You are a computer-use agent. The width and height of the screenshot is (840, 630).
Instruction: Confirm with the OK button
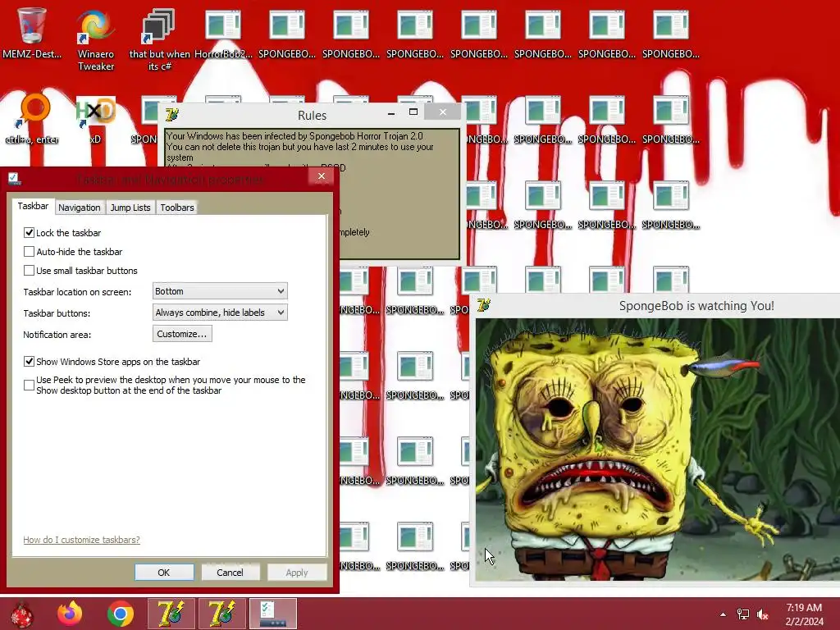164,572
